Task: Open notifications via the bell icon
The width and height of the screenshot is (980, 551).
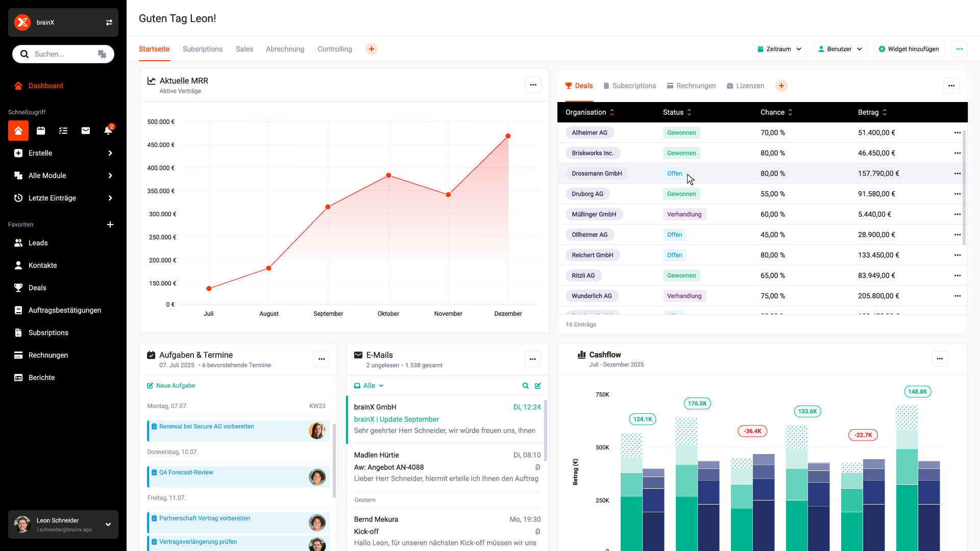Action: click(108, 131)
